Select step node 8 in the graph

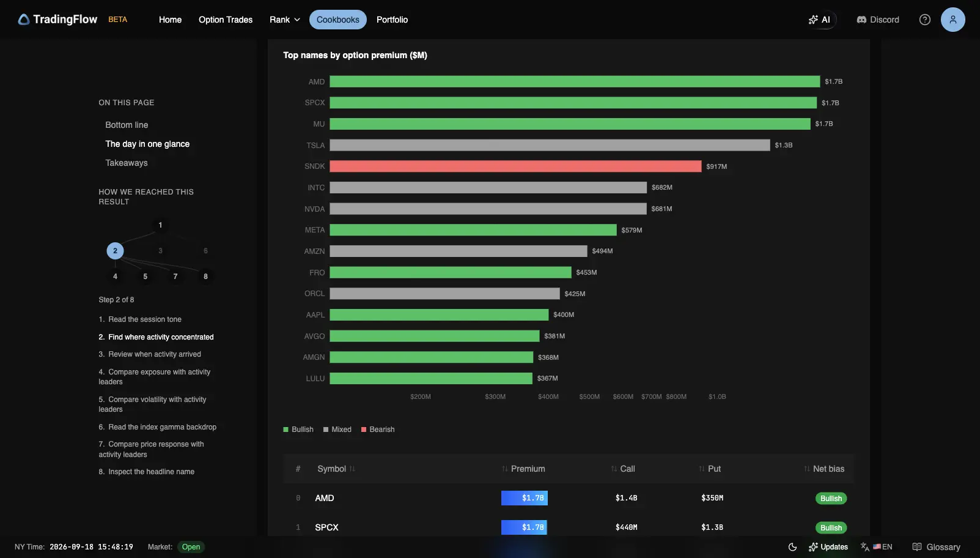(x=205, y=277)
